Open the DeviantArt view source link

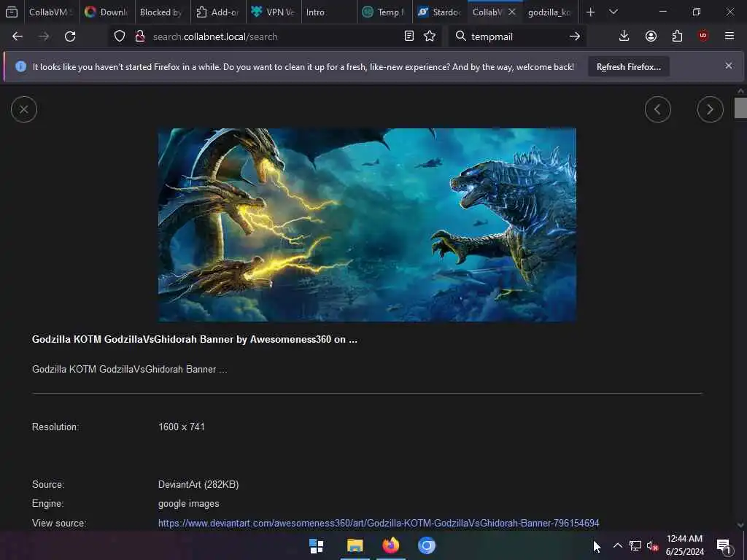(x=379, y=523)
